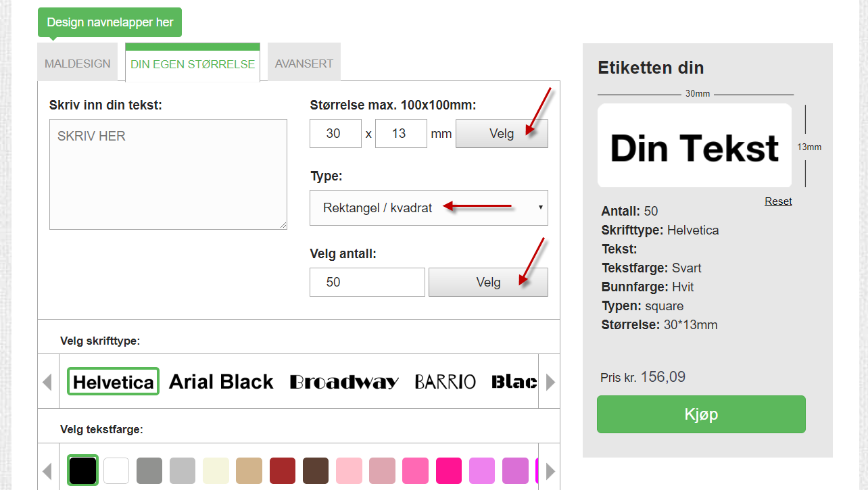
Task: Choose the violet text color swatch
Action: (x=482, y=470)
